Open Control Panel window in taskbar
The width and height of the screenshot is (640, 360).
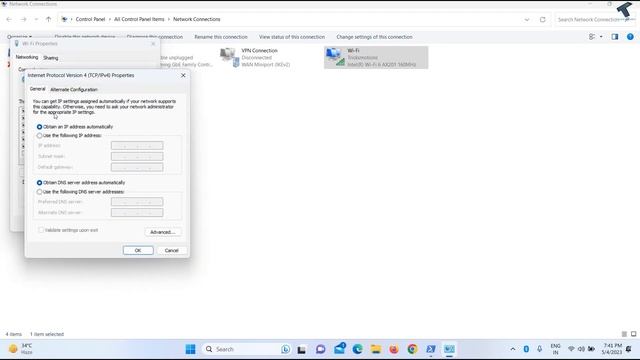[x=449, y=349]
